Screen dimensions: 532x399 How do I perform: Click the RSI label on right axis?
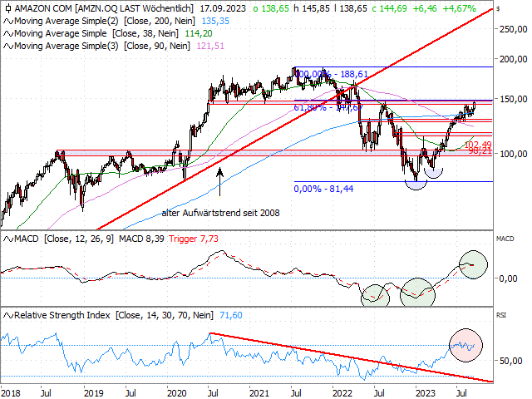click(x=501, y=315)
